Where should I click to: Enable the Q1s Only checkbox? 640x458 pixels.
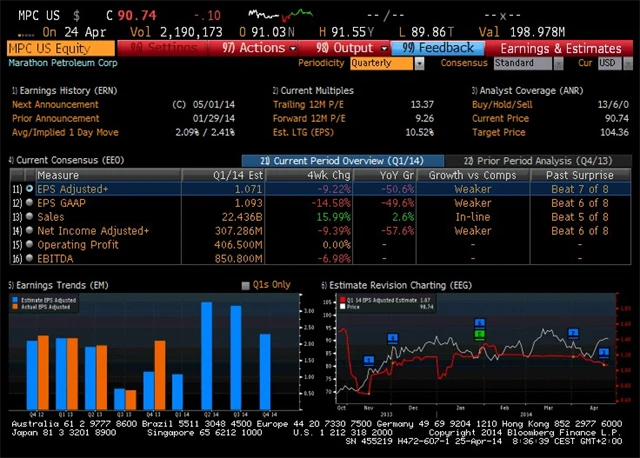pos(247,286)
